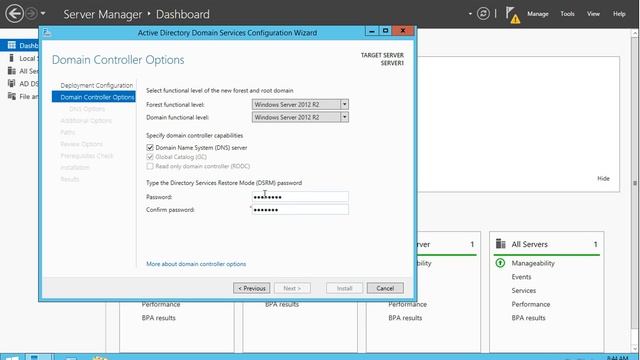
Task: Open Services in All Servers tile
Action: click(x=524, y=291)
